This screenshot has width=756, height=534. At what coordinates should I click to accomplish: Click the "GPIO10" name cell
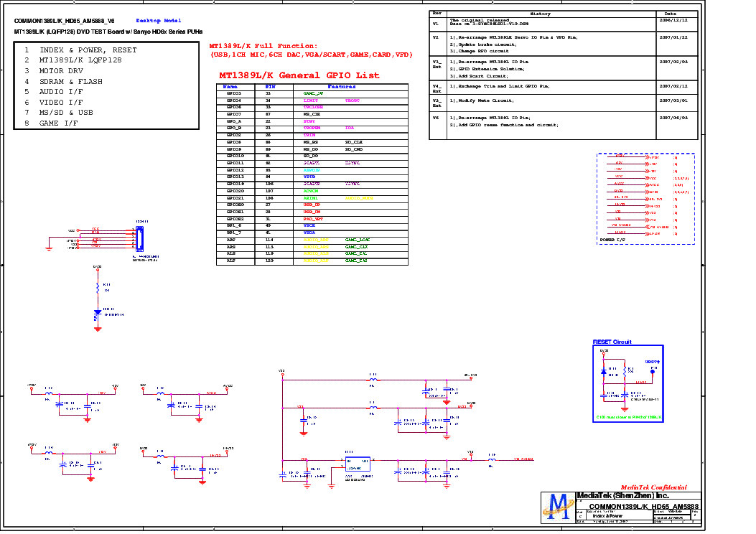tap(235, 156)
